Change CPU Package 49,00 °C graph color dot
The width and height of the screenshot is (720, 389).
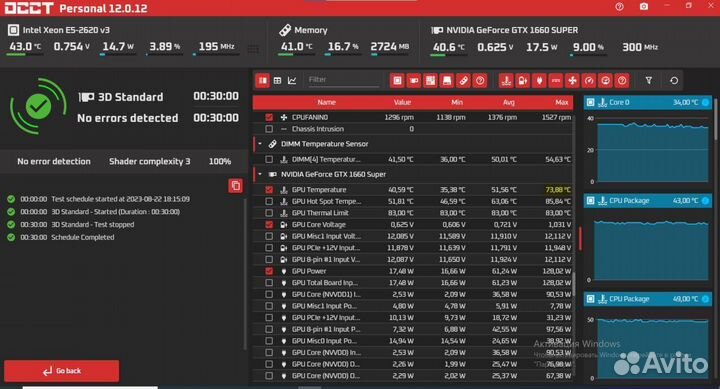click(x=705, y=299)
